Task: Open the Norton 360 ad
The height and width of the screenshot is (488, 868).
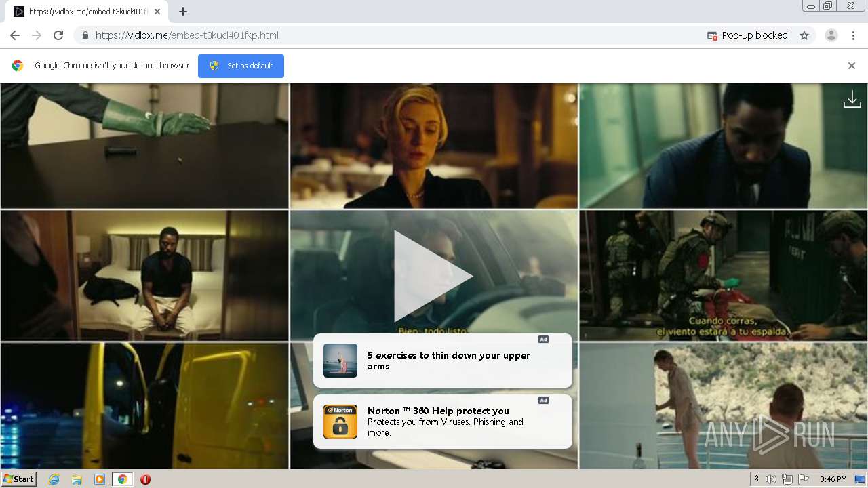Action: [x=443, y=422]
